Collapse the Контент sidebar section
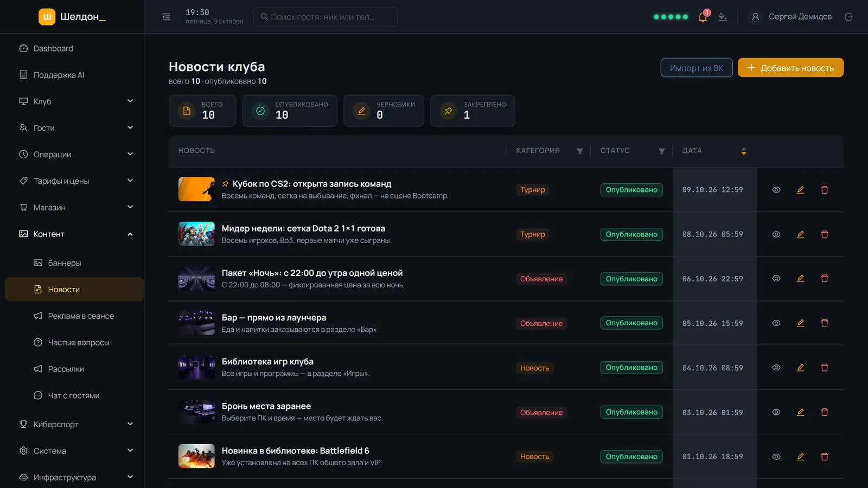 coord(74,234)
